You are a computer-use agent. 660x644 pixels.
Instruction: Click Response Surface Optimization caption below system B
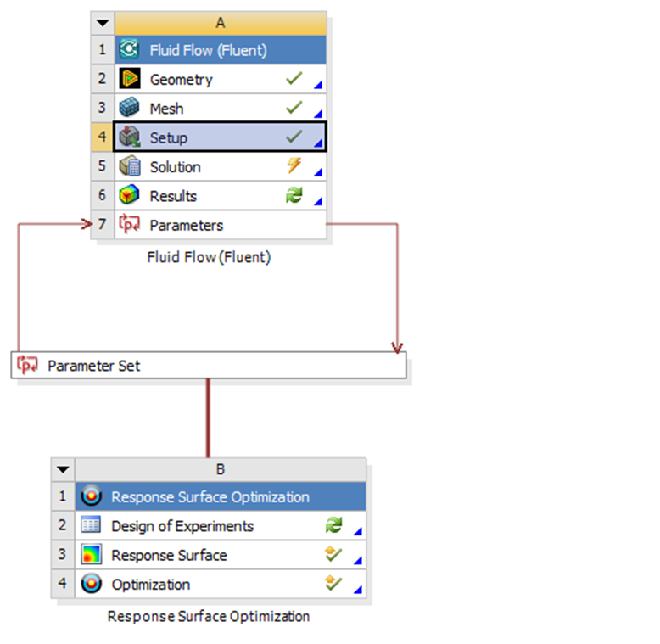coord(209,616)
